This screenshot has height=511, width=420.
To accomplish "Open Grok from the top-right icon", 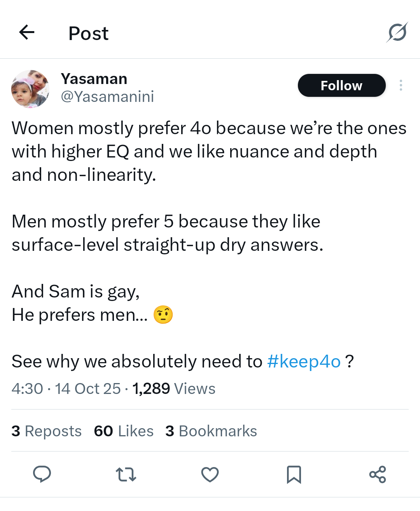I will (397, 32).
